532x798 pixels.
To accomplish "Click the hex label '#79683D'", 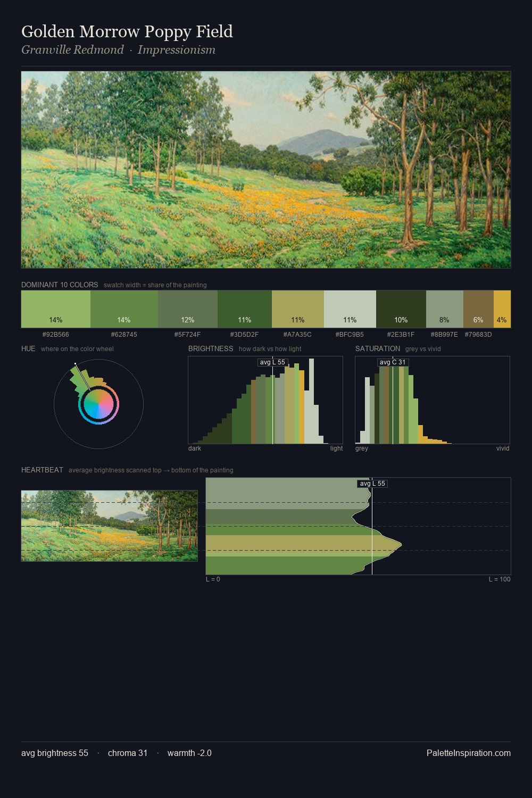I will click(478, 335).
